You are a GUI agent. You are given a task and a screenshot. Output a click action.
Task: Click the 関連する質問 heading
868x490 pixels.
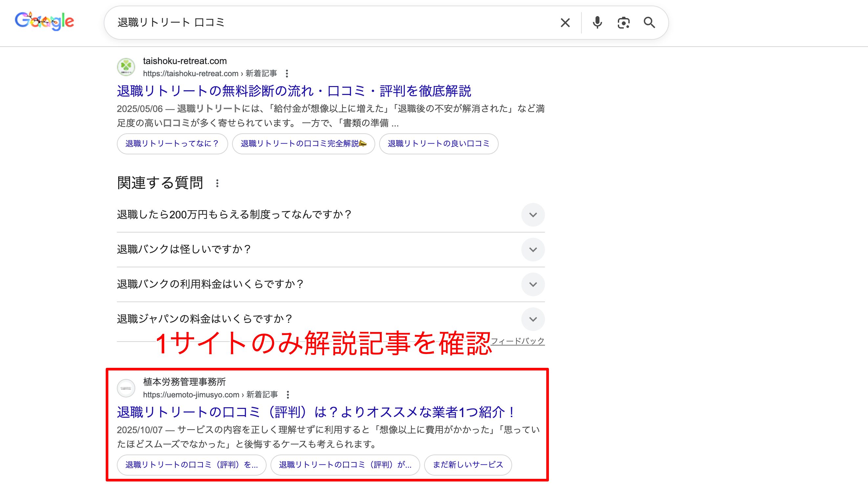(160, 183)
